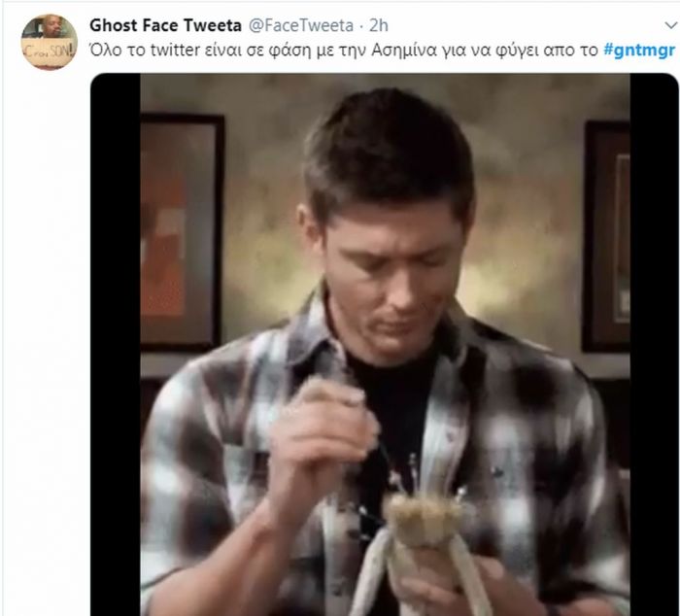Click the Ghost Face Tweeta display name
Image resolution: width=680 pixels, height=616 pixels.
(165, 25)
